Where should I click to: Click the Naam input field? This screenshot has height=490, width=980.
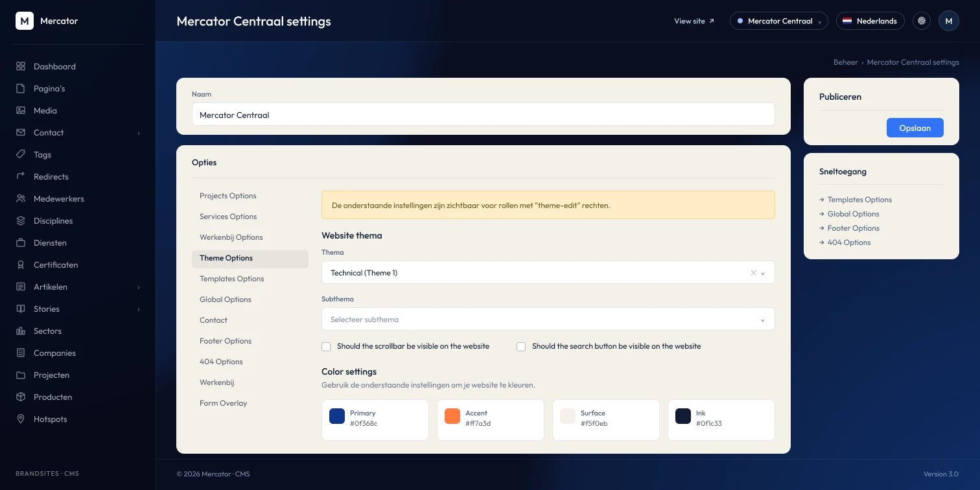[x=484, y=115]
